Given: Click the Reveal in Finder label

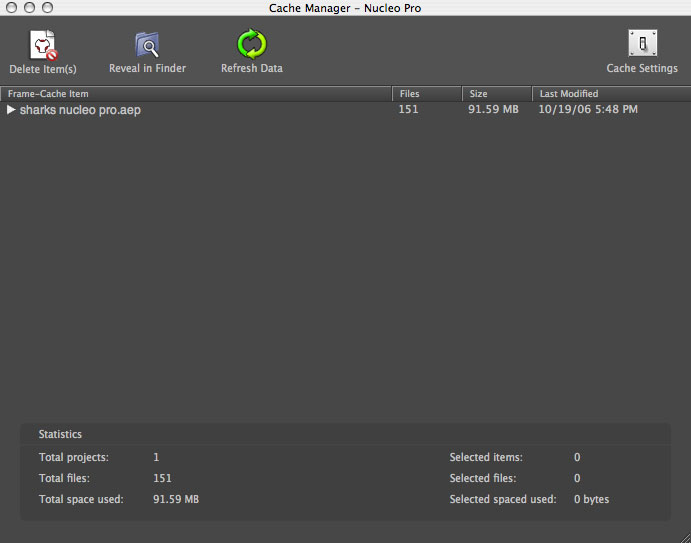Looking at the screenshot, I should [x=147, y=68].
